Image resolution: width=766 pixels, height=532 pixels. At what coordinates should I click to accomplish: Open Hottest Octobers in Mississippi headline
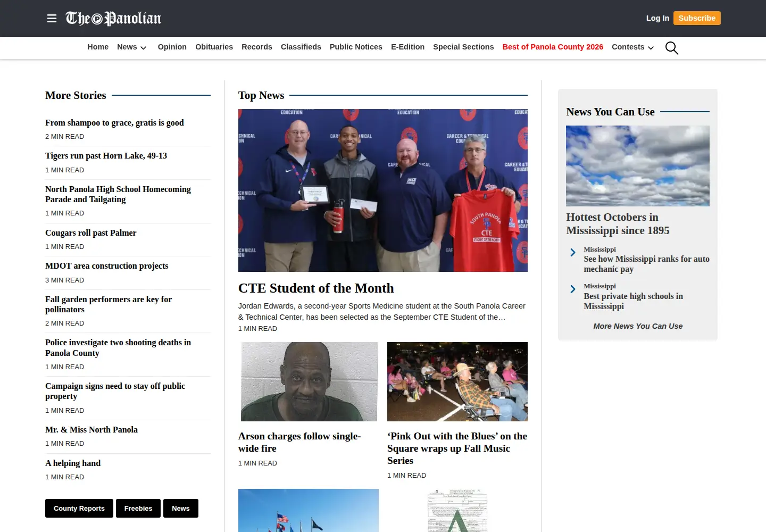pyautogui.click(x=618, y=224)
